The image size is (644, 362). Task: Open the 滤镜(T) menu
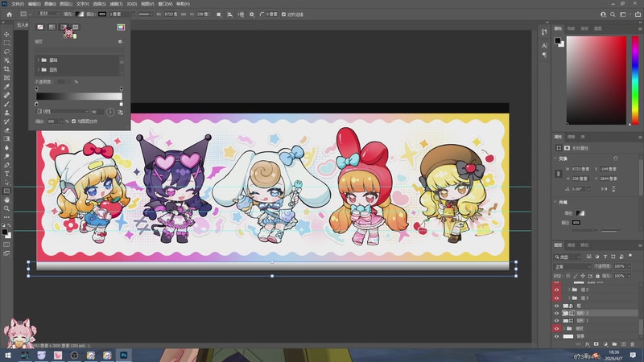116,4
